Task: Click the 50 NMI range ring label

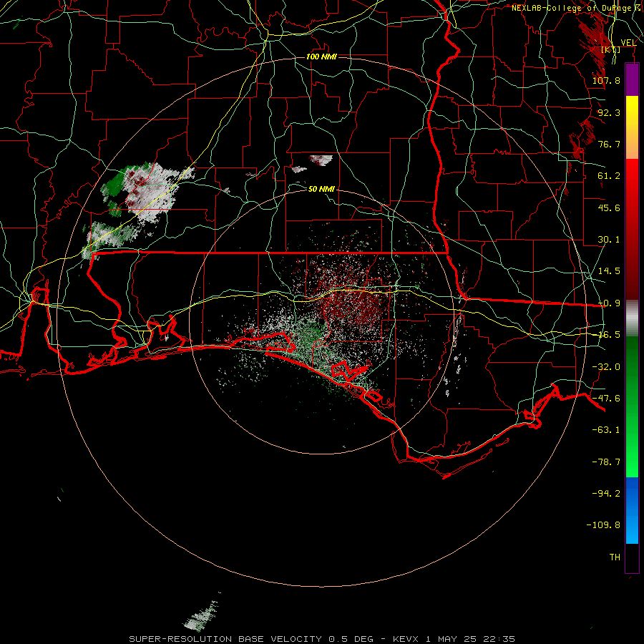Action: pos(321,189)
